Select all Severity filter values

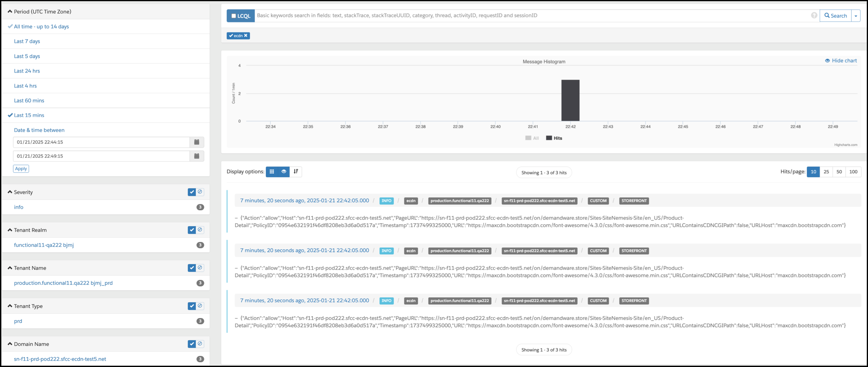tap(192, 192)
